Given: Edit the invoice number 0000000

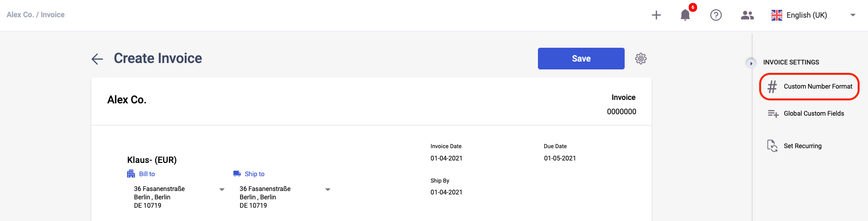Looking at the screenshot, I should click(x=621, y=112).
